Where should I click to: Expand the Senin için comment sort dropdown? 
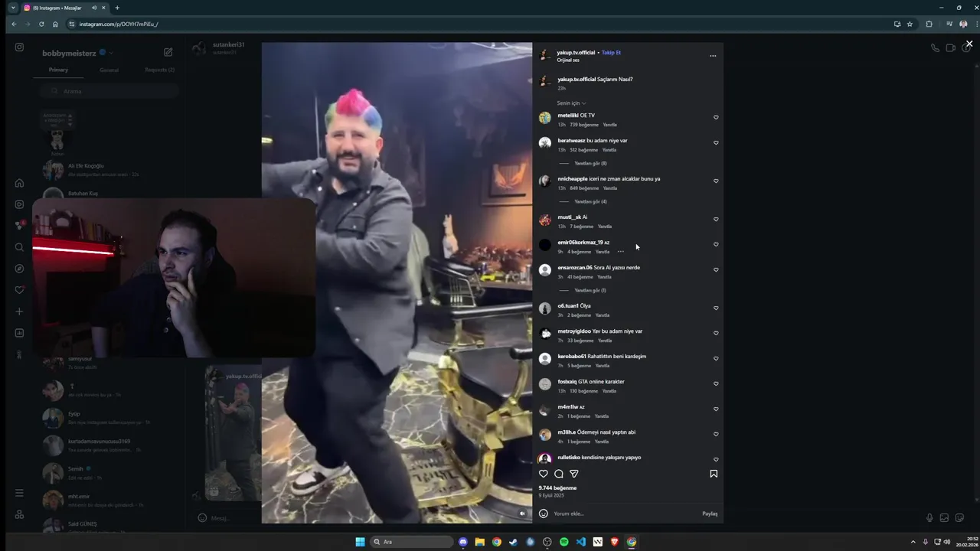(571, 103)
